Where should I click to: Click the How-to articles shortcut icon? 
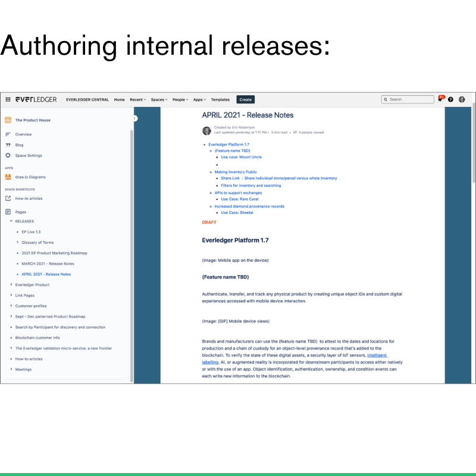click(x=8, y=198)
